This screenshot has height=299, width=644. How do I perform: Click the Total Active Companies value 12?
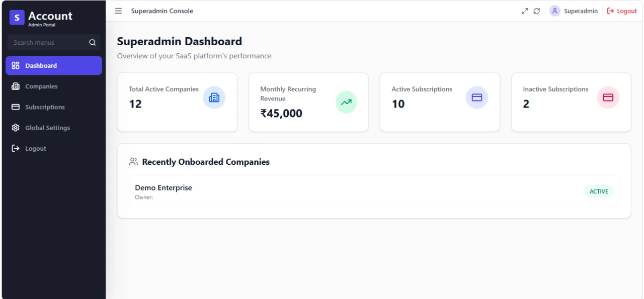coord(135,104)
